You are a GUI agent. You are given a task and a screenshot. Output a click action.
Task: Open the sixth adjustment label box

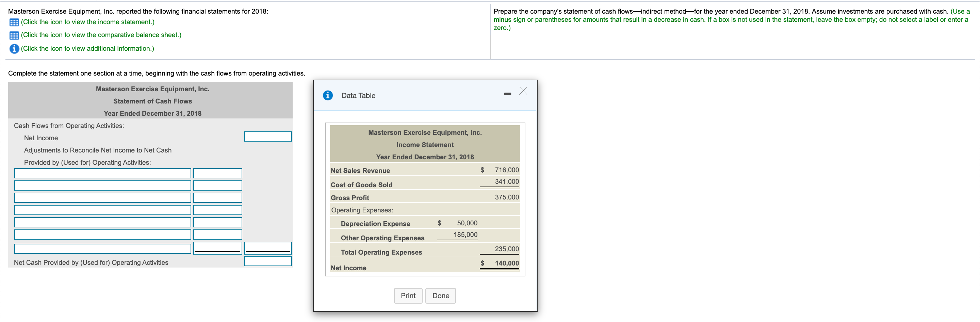coord(103,234)
